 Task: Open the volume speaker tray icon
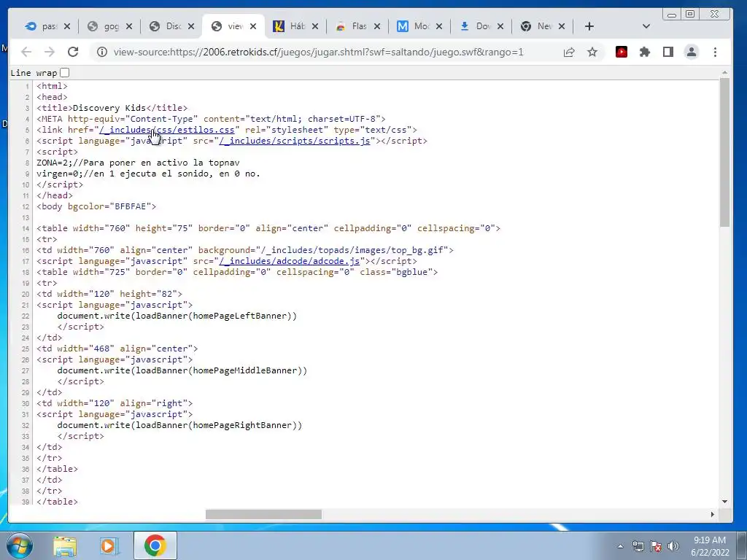tap(673, 546)
